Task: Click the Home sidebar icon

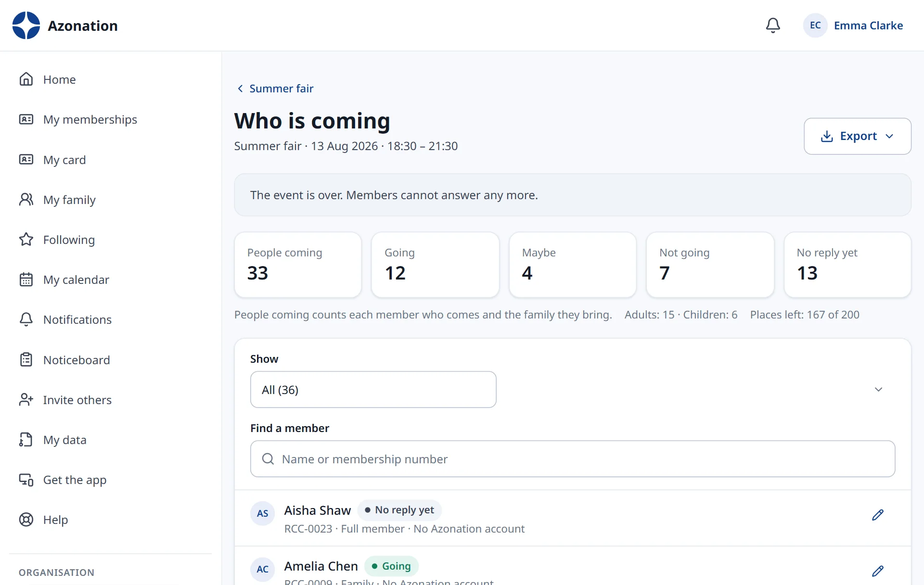Action: [26, 79]
